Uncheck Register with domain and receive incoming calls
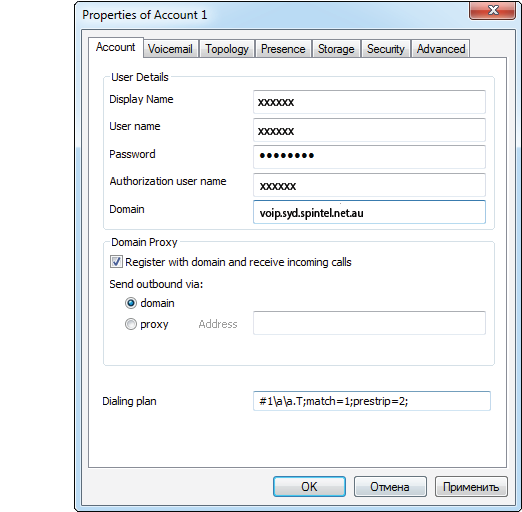 (x=116, y=262)
